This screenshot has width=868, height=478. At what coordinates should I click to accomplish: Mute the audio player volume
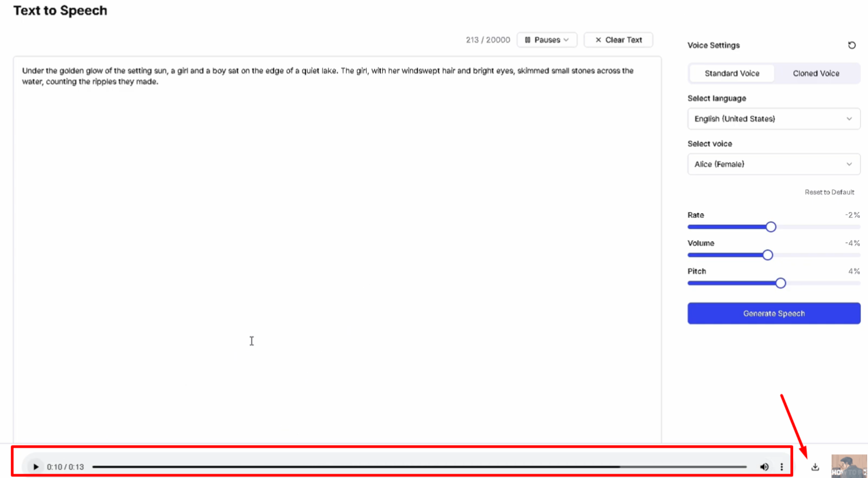point(764,467)
